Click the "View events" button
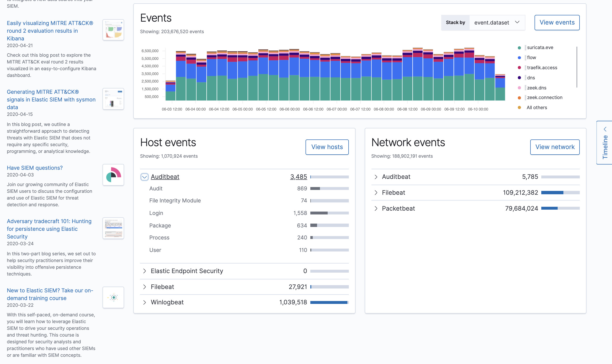 coord(557,22)
